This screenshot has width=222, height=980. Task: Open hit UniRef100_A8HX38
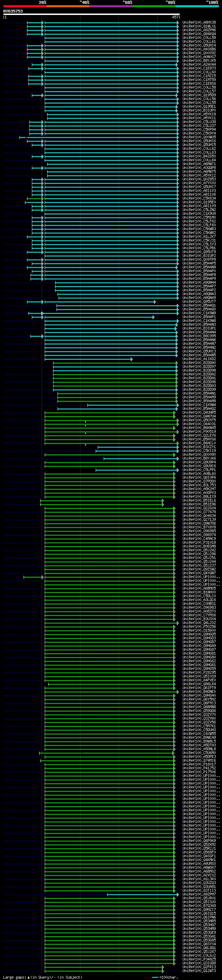(199, 23)
